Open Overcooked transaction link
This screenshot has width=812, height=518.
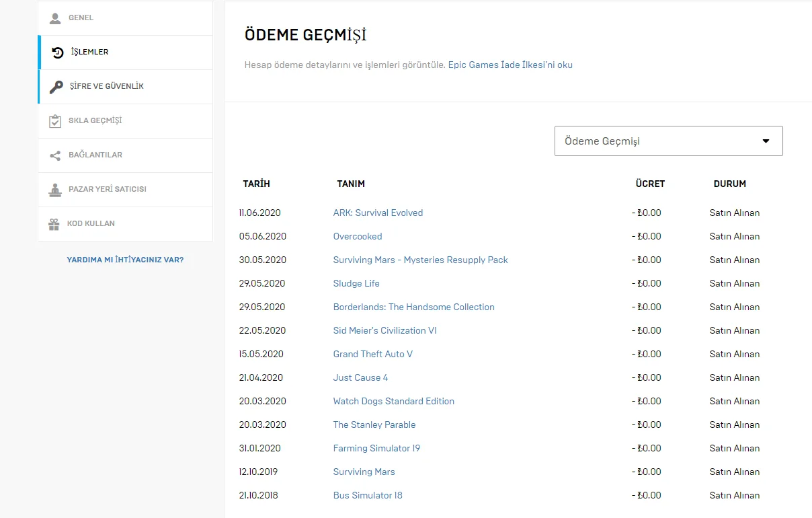point(358,236)
